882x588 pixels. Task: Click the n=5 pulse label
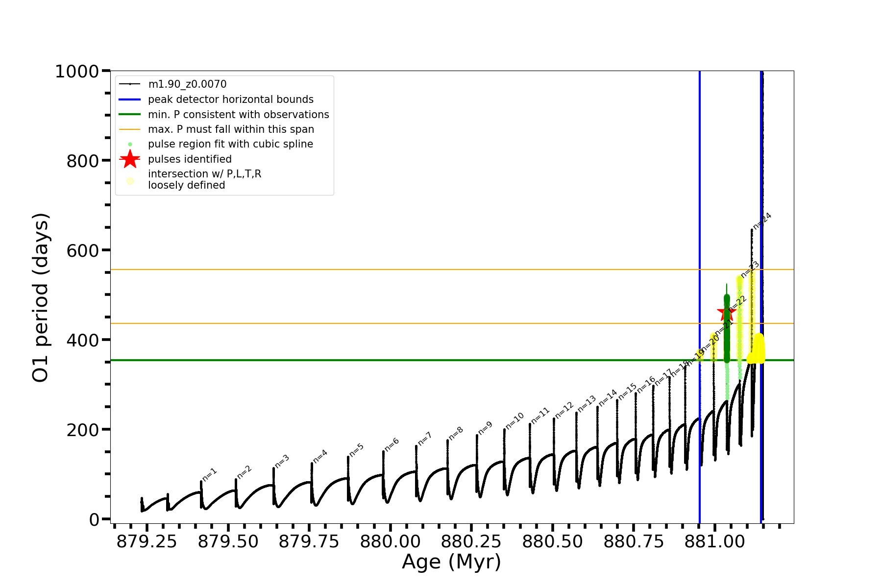pyautogui.click(x=356, y=450)
